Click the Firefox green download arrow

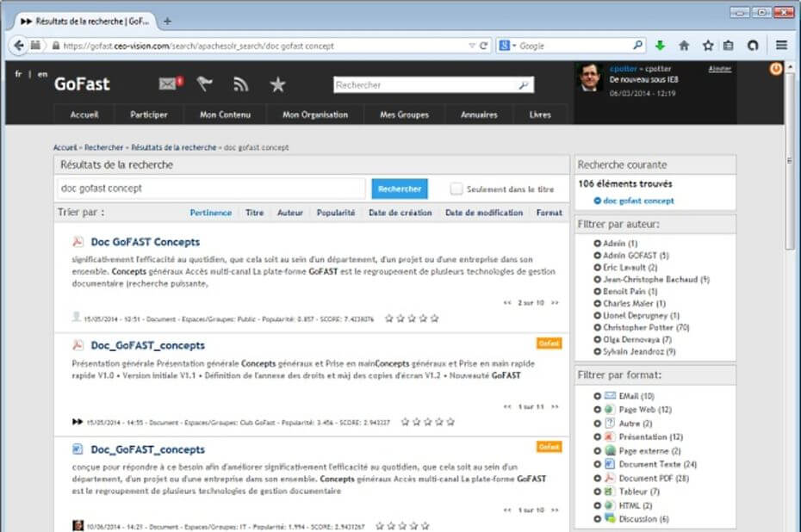660,46
